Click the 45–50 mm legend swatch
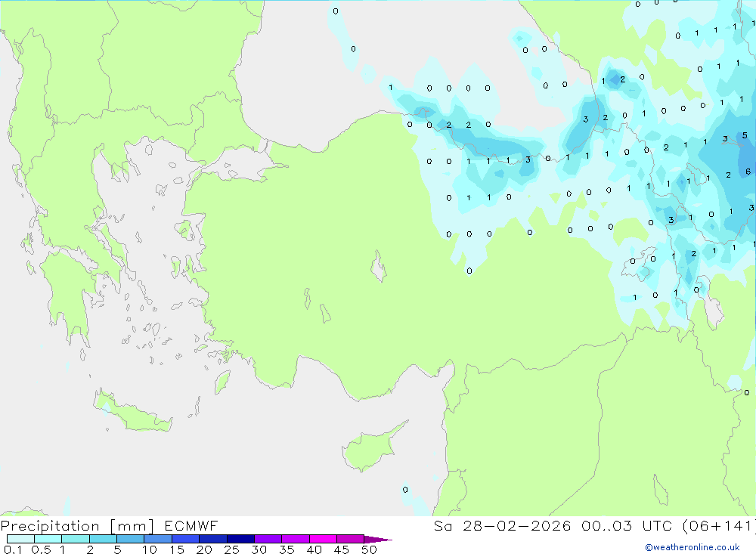Viewport: 756px width, 554px height. coord(350,539)
